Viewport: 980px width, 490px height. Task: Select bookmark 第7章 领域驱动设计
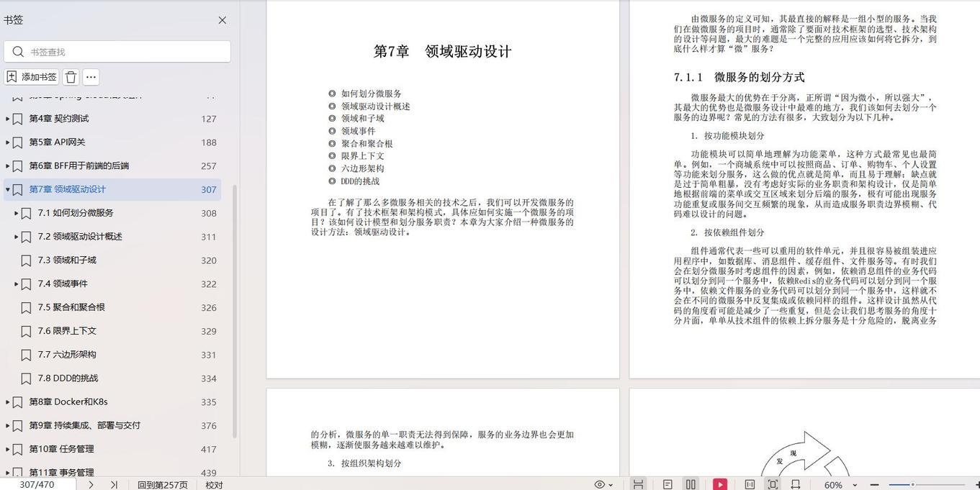click(x=67, y=190)
